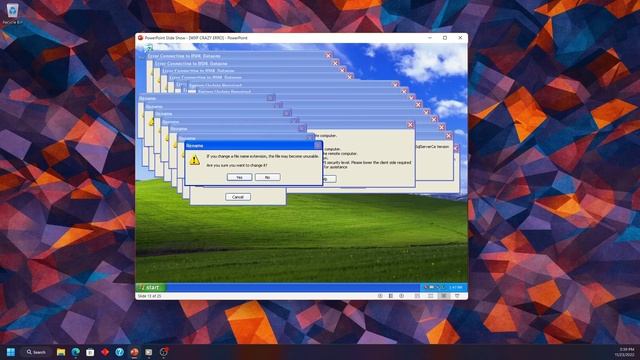
Task: Click the 'Slide 13 of 25' status text
Action: 149,296
